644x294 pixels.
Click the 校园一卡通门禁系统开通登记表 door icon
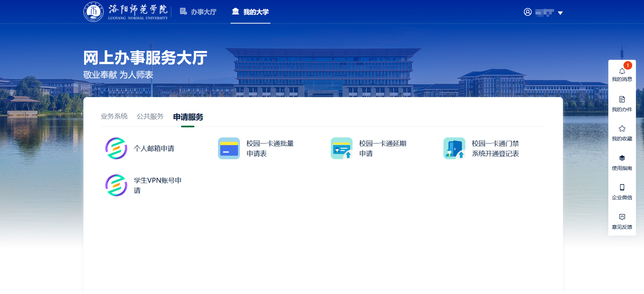tap(454, 148)
